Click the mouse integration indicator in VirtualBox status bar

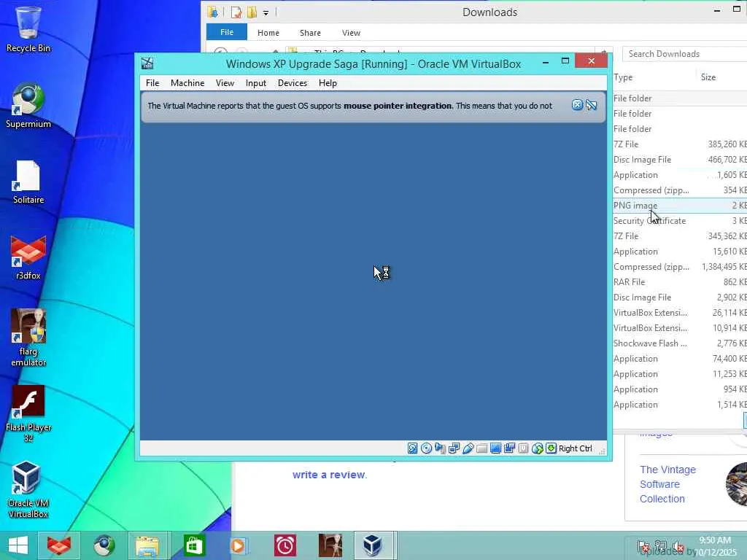click(x=537, y=448)
